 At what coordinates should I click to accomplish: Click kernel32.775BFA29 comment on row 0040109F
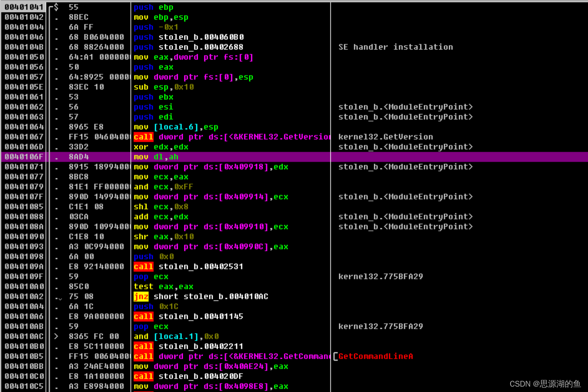381,276
